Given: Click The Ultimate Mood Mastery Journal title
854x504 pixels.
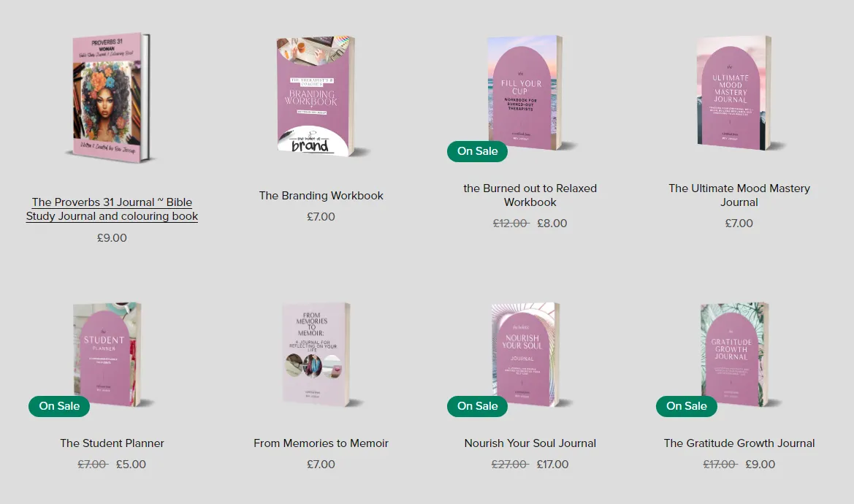Looking at the screenshot, I should click(x=739, y=195).
